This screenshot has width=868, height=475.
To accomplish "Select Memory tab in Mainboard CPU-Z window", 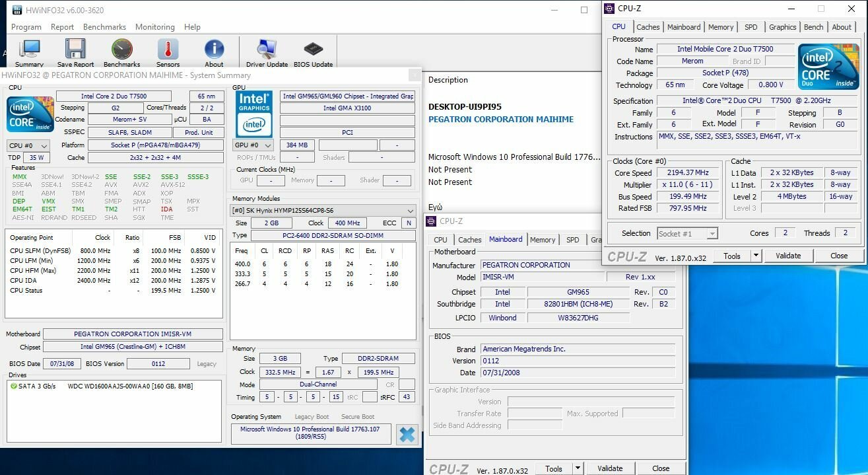I will click(543, 240).
